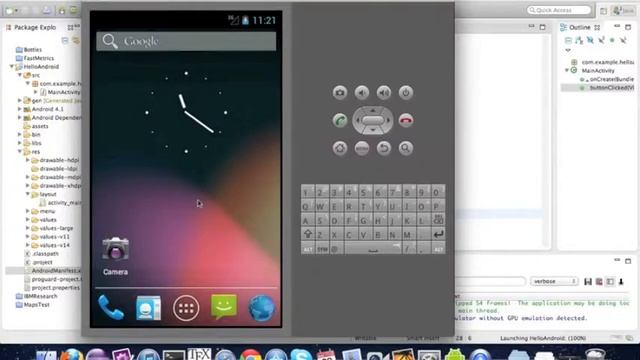
Task: Click the space bar on emulator keyboard
Action: pyautogui.click(x=373, y=248)
